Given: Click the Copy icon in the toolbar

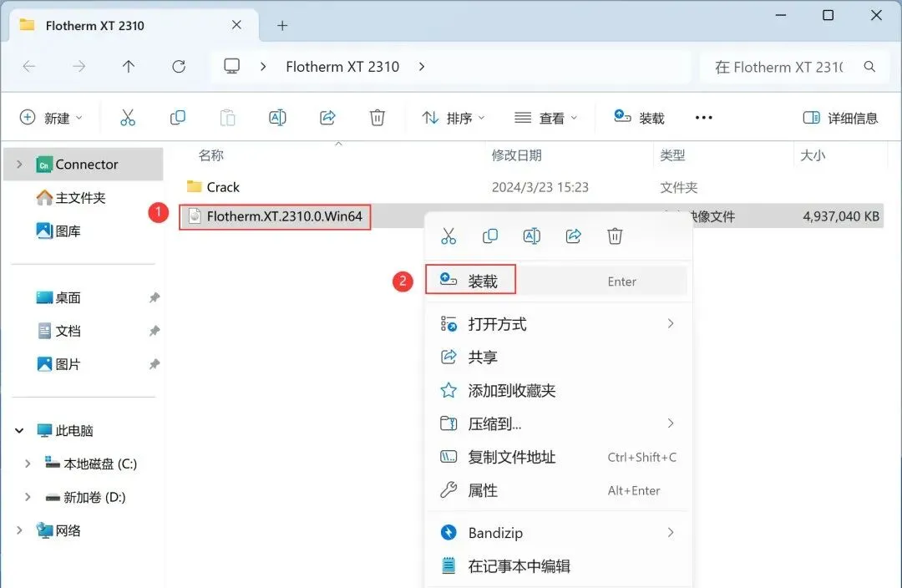Looking at the screenshot, I should tap(178, 118).
